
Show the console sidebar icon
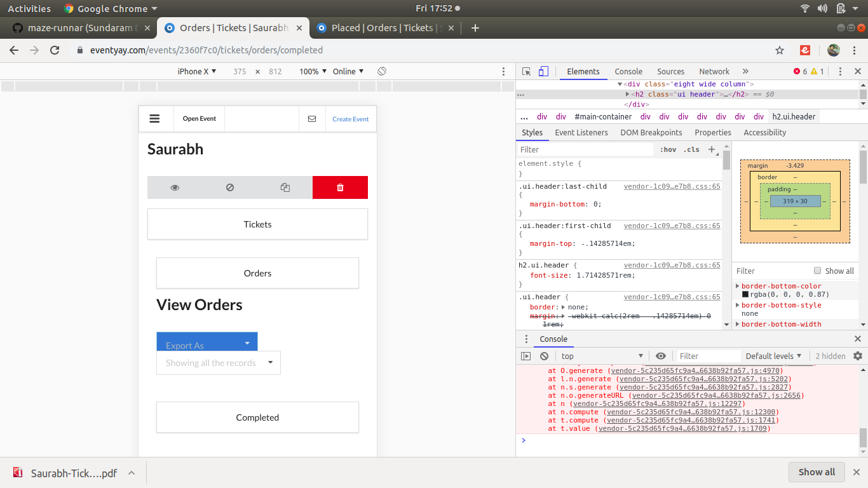point(526,356)
